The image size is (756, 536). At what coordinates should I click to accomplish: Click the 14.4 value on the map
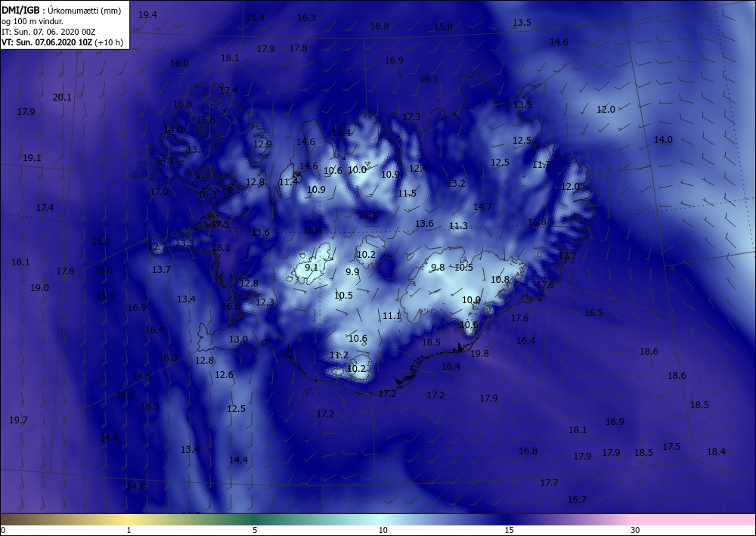coord(238,460)
